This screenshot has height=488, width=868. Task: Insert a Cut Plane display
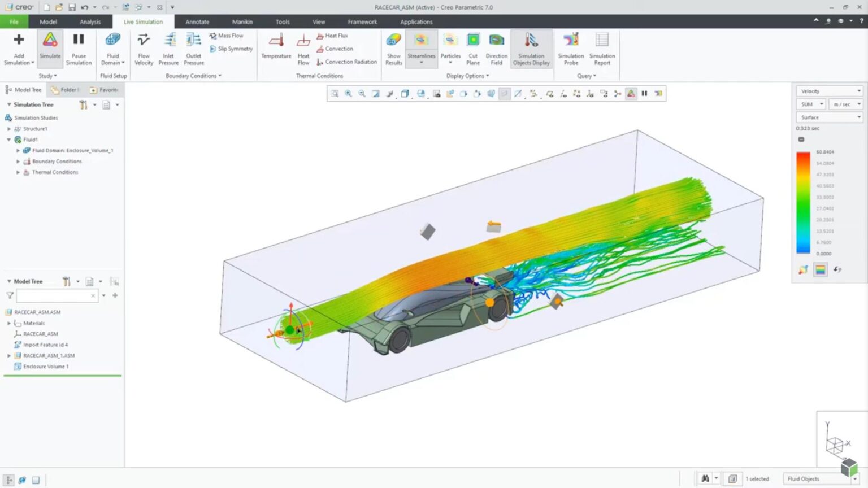tap(473, 48)
